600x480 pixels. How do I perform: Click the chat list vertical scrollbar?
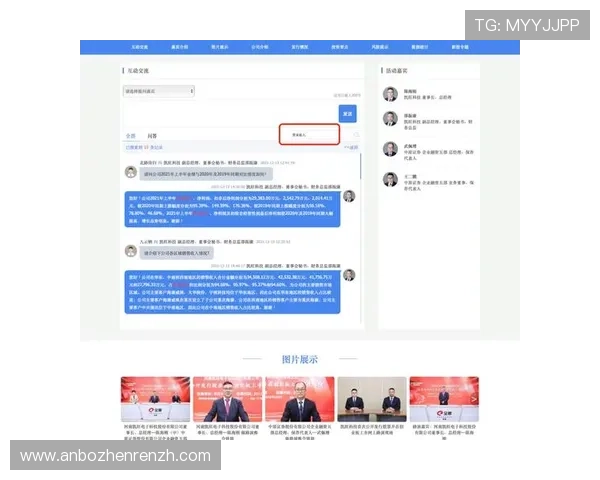360,166
